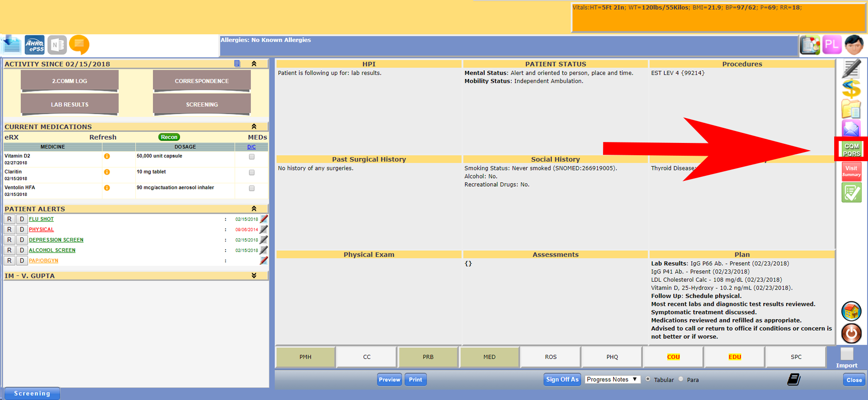Open the Visit Summary icon
This screenshot has width=868, height=400.
(851, 171)
